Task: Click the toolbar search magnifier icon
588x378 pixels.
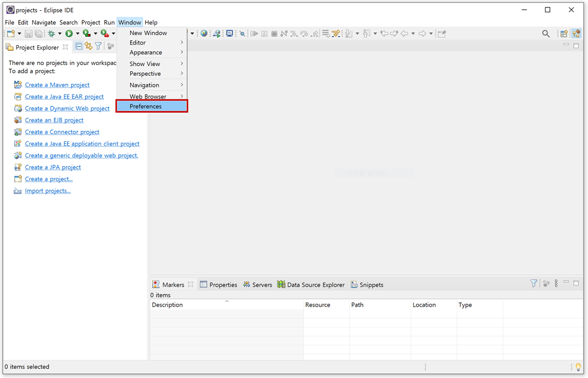Action: click(546, 34)
